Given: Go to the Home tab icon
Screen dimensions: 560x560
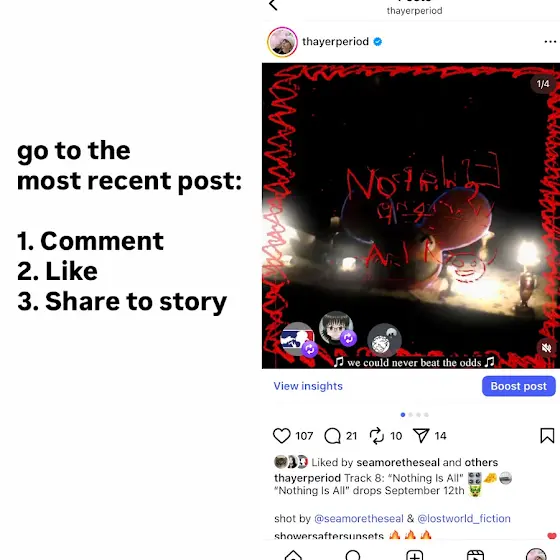Looking at the screenshot, I should (x=293, y=555).
